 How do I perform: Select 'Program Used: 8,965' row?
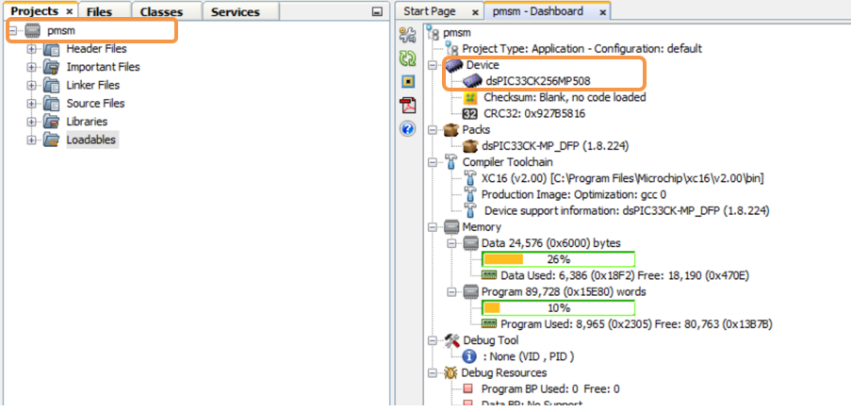636,324
